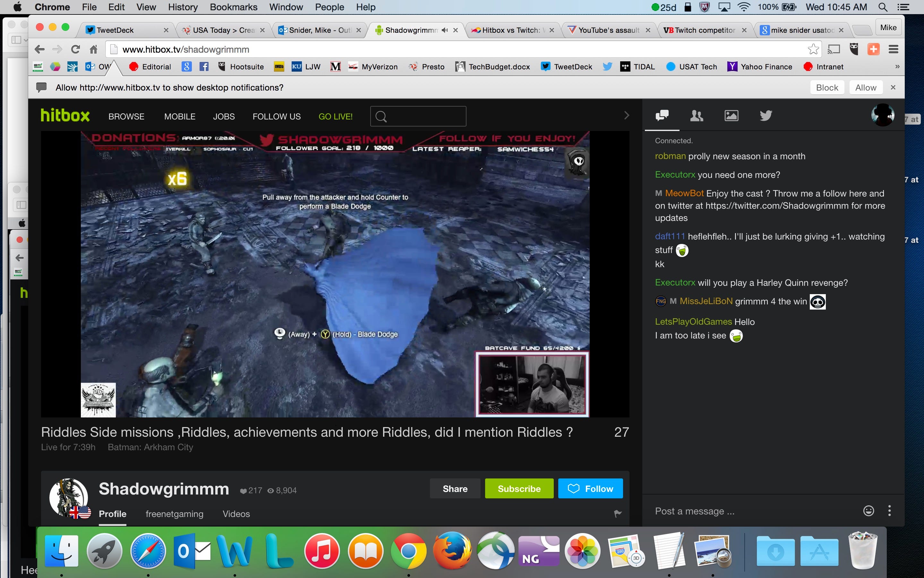The width and height of the screenshot is (924, 578).
Task: Mute the Shadowgrimmm tab audio icon
Action: (x=444, y=30)
